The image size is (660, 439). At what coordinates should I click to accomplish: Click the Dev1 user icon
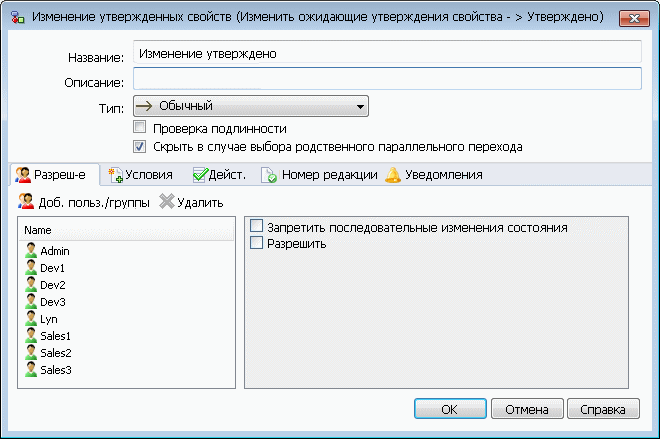31,267
